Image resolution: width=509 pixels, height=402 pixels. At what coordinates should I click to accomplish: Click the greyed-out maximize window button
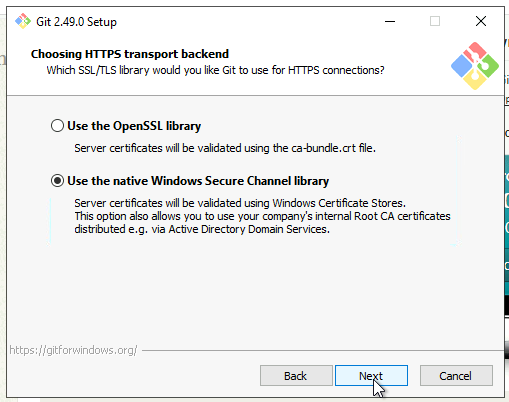435,21
